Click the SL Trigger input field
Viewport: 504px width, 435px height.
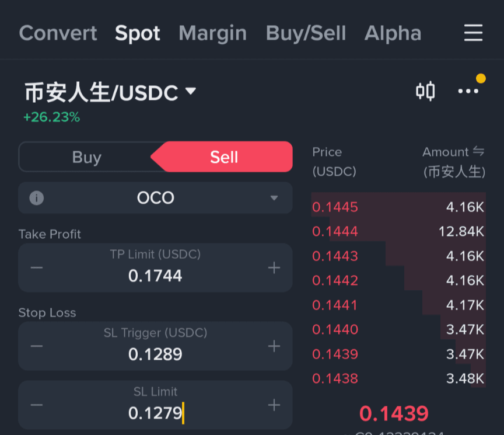[x=155, y=346]
